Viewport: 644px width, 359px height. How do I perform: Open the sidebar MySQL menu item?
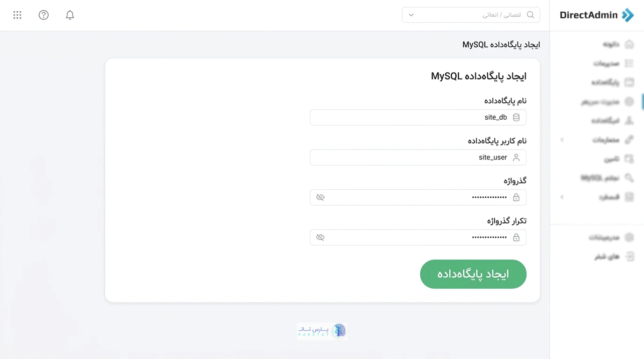(x=607, y=178)
